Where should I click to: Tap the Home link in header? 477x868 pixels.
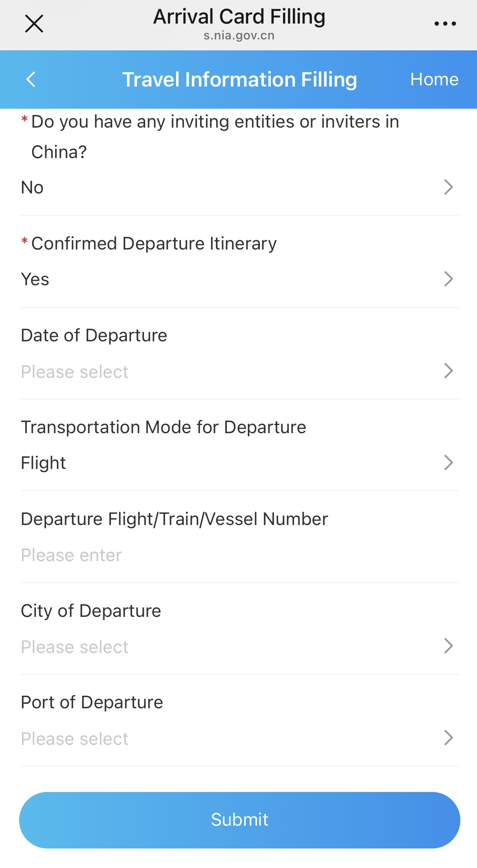(x=434, y=79)
